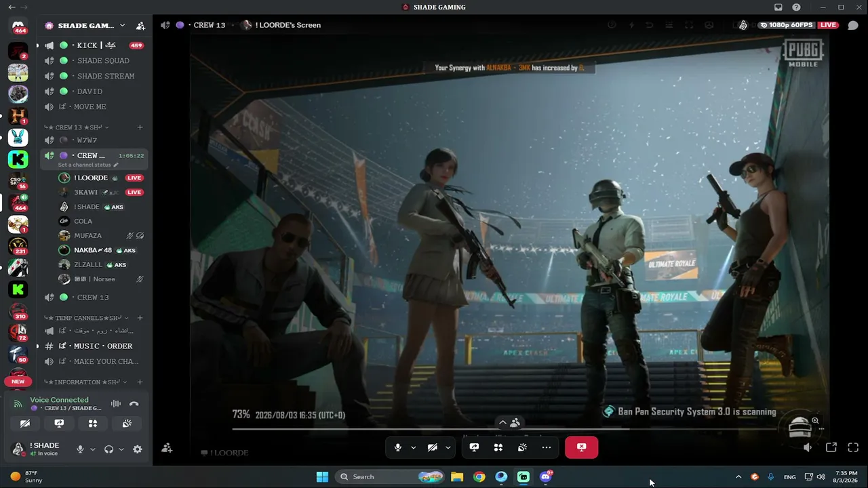Watch 3KAWI's LIVE stream

coord(134,192)
